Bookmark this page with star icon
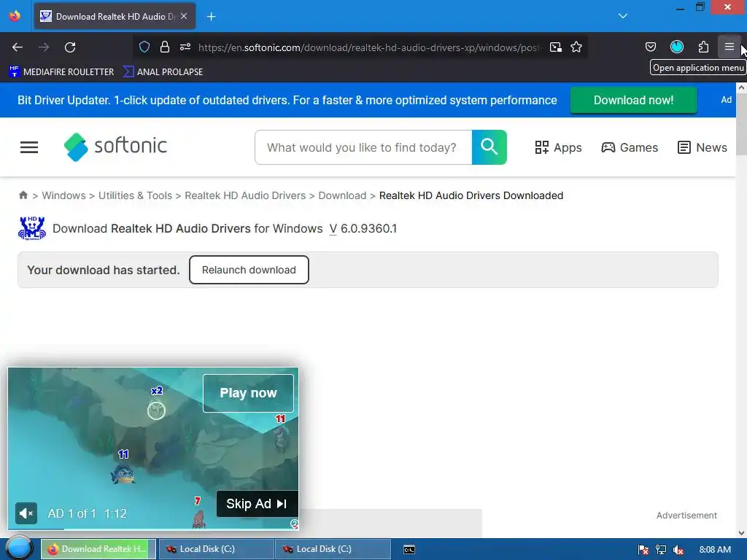The image size is (747, 560). 576,47
